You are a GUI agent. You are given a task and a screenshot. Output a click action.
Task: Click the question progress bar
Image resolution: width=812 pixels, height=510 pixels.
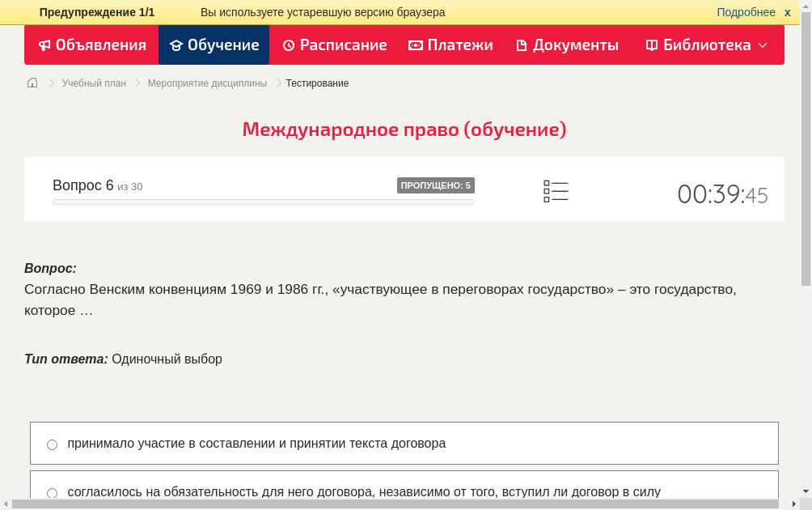pyautogui.click(x=263, y=202)
